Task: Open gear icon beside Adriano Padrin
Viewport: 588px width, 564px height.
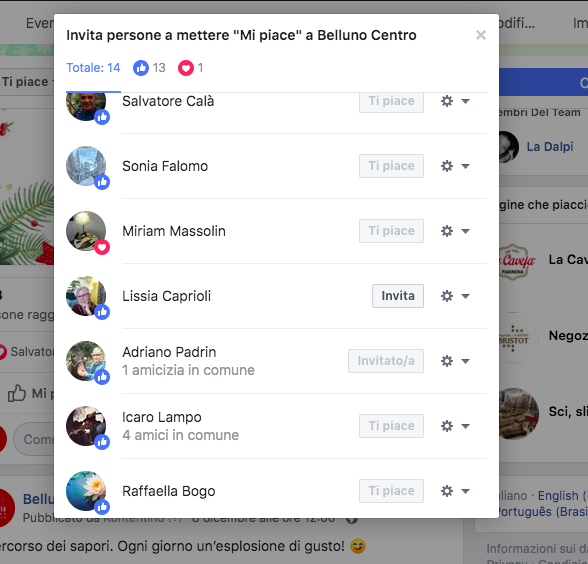Action: [447, 361]
